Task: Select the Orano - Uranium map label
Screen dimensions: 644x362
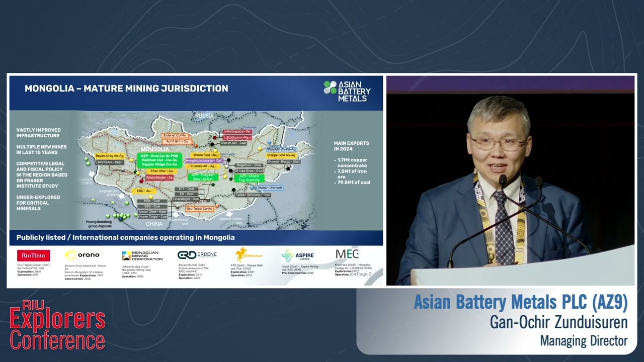Action: (x=270, y=188)
